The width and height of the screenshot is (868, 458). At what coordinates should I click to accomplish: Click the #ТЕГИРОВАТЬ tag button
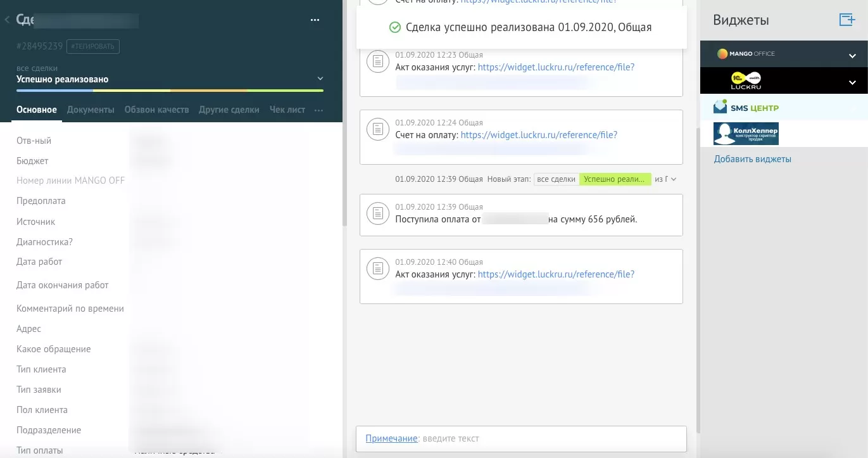point(92,46)
